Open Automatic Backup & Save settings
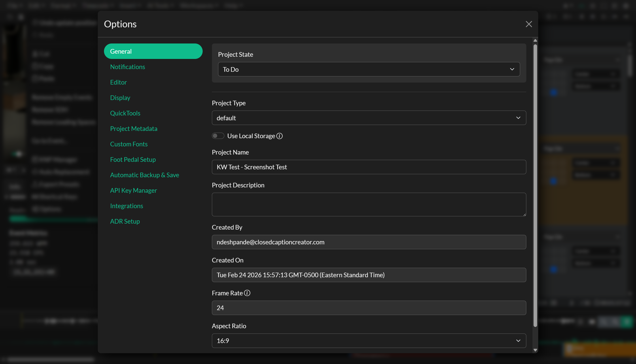The width and height of the screenshot is (636, 364). (x=145, y=175)
